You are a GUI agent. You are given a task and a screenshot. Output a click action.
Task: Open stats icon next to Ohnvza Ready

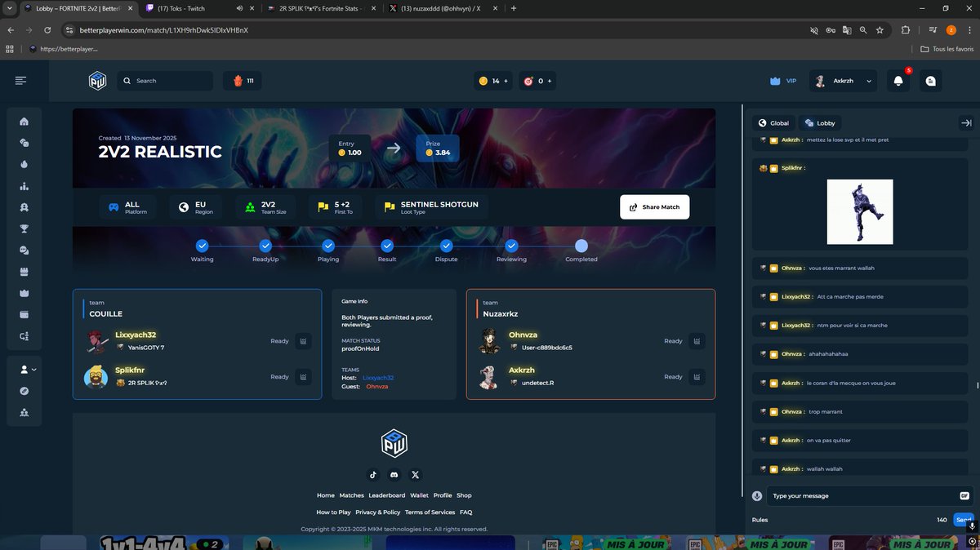(697, 341)
